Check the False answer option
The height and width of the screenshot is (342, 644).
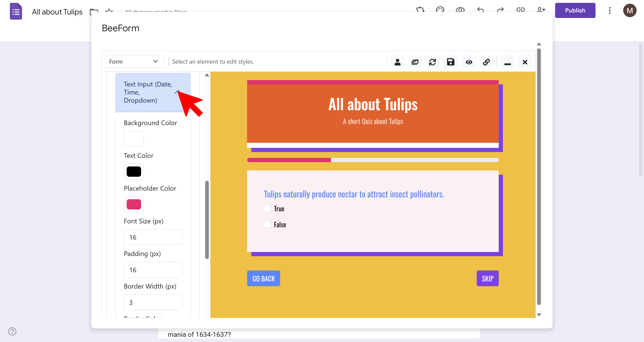click(x=267, y=224)
